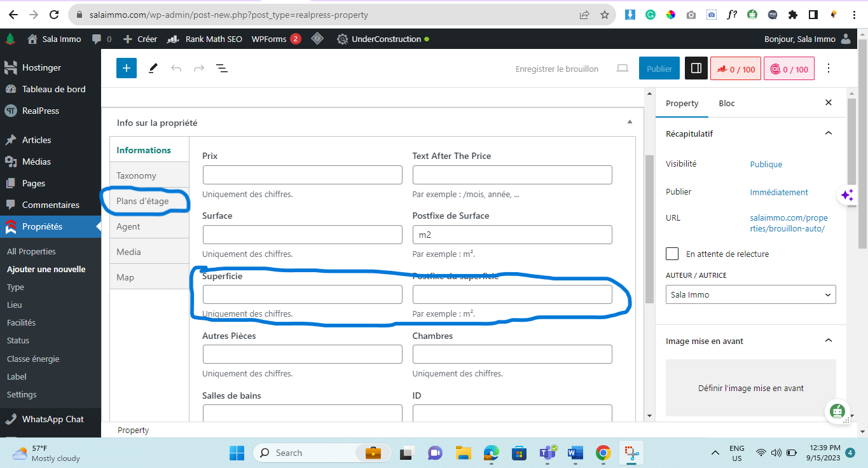Viewport: 868px width, 468px height.
Task: Click the laptop preview icon
Action: pyautogui.click(x=623, y=68)
